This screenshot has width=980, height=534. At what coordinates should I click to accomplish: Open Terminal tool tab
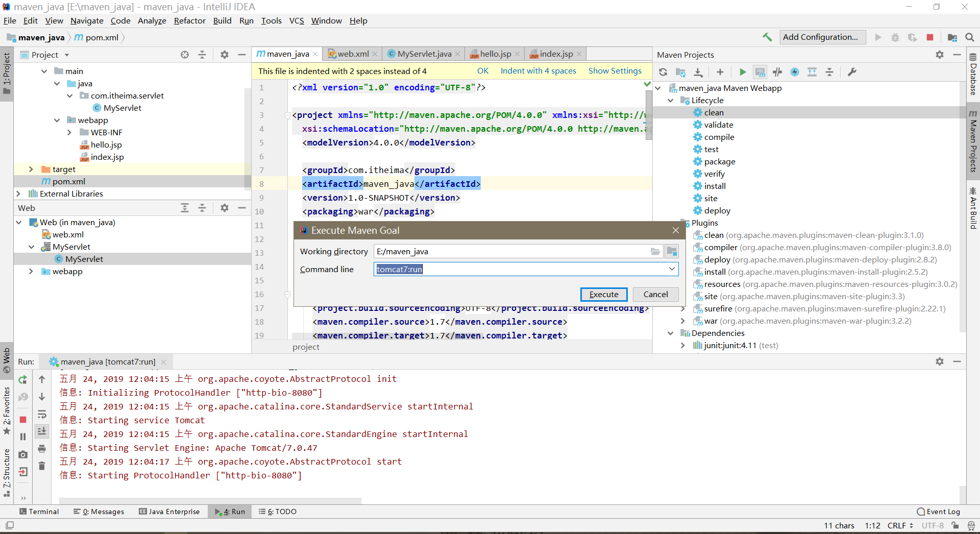tap(39, 512)
